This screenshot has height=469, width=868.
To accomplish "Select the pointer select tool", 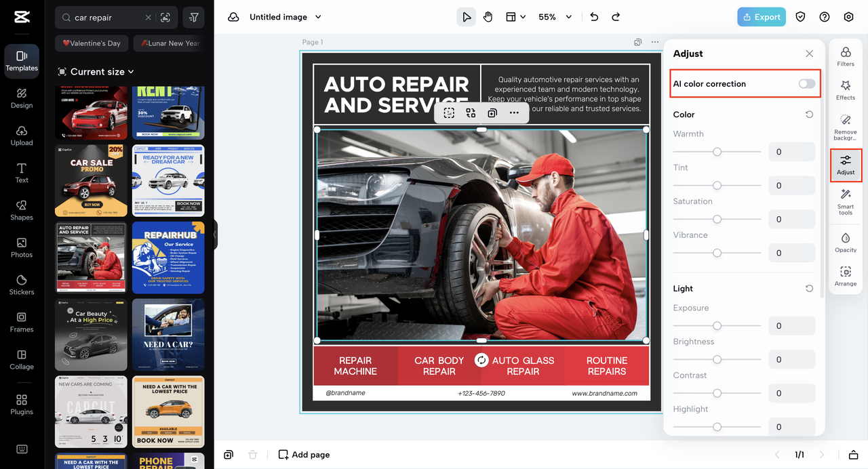I will (x=466, y=17).
